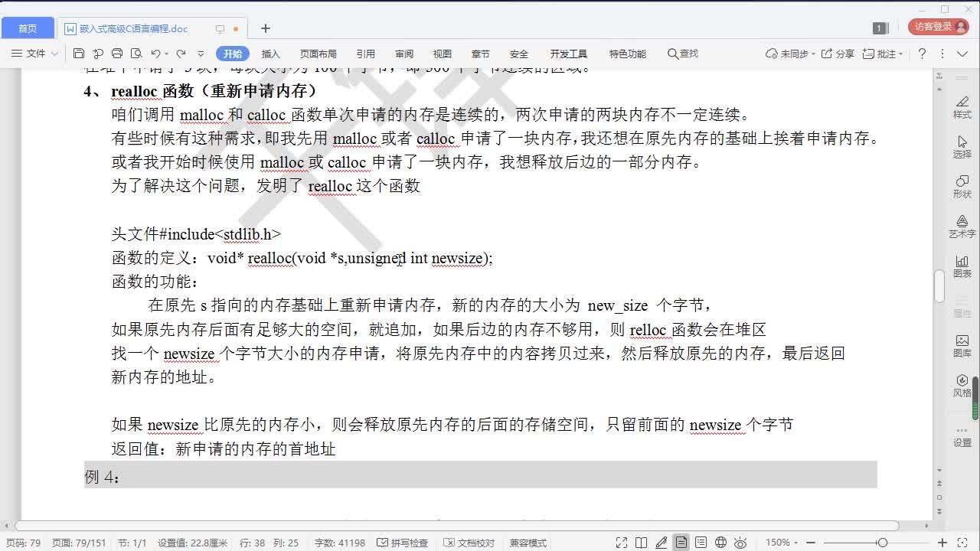Viewport: 980px width, 551px height.
Task: Click the Save icon in quick toolbar
Action: click(79, 54)
